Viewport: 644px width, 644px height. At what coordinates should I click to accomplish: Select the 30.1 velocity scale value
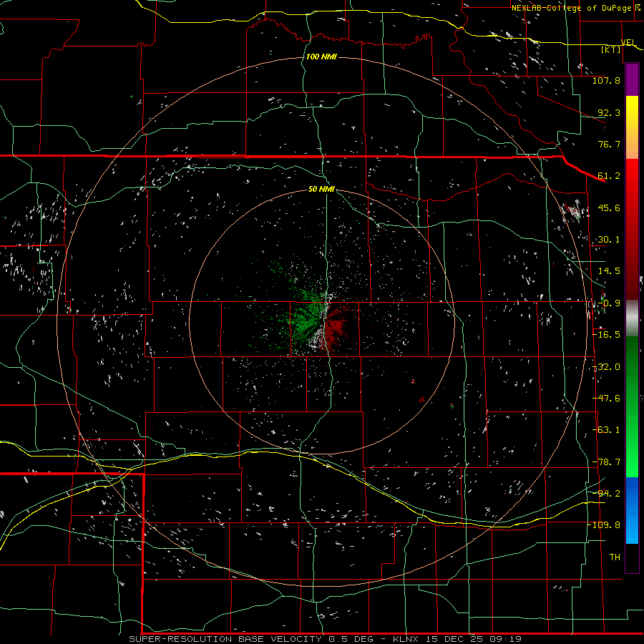pos(609,240)
